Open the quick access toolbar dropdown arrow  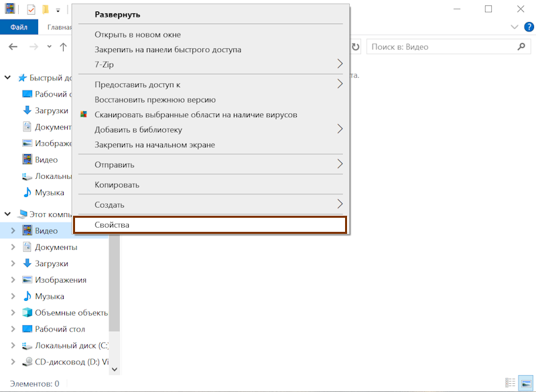[x=58, y=10]
